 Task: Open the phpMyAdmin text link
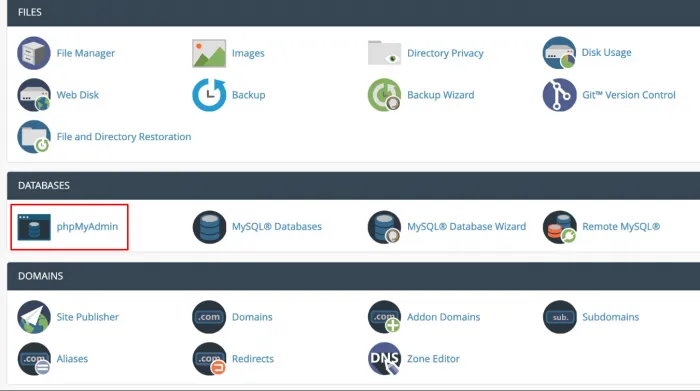pos(88,227)
